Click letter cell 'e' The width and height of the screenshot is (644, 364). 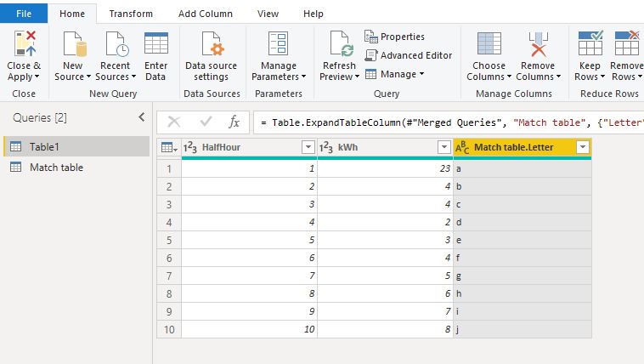pyautogui.click(x=523, y=240)
